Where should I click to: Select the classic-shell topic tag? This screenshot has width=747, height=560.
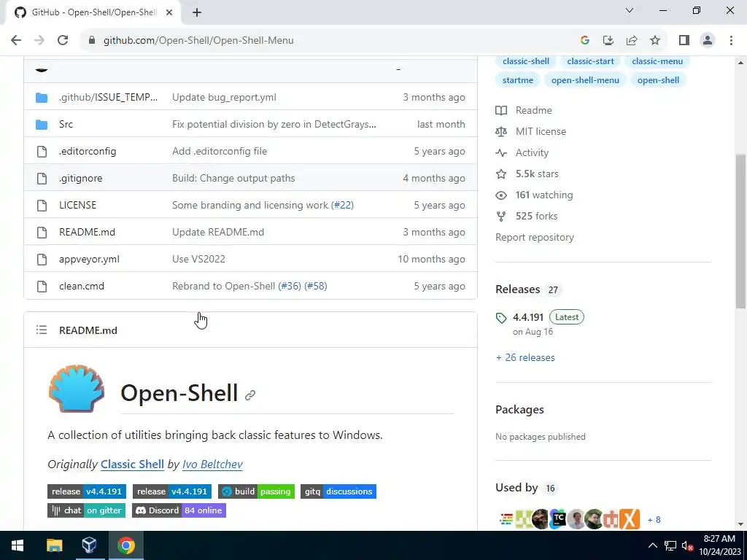click(526, 61)
